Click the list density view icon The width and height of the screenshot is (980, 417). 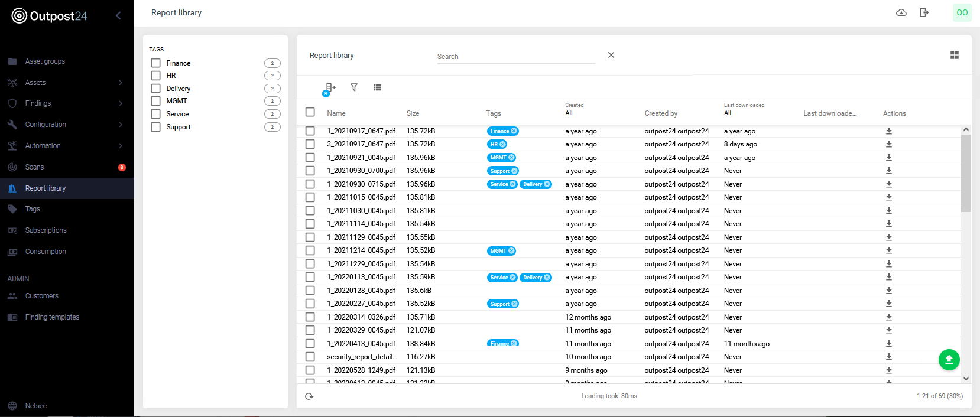[377, 87]
